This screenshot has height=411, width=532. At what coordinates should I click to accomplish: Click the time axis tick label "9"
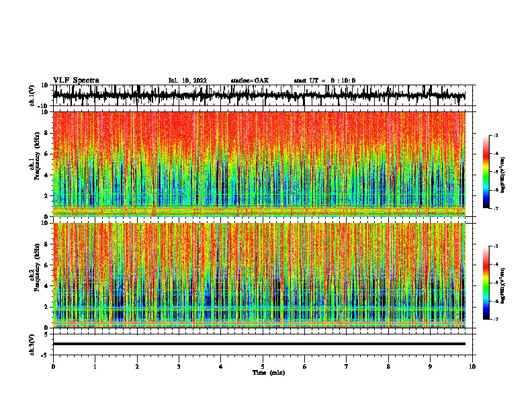coord(430,367)
